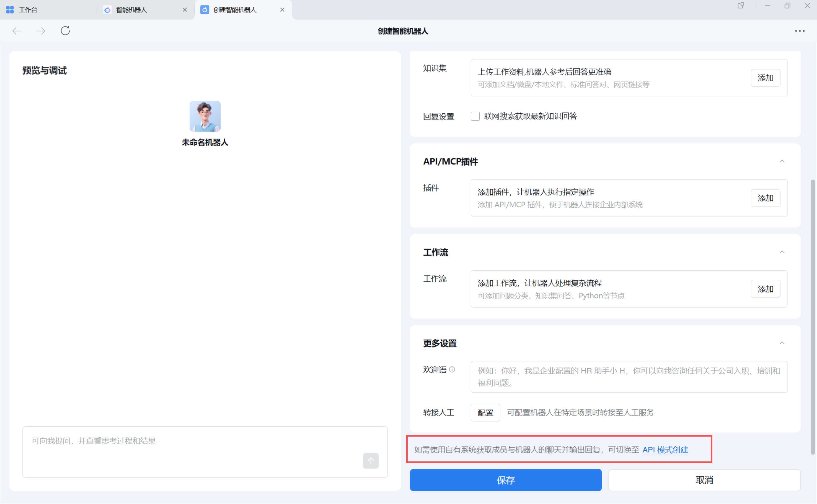Click the blue 保存 button

(505, 480)
